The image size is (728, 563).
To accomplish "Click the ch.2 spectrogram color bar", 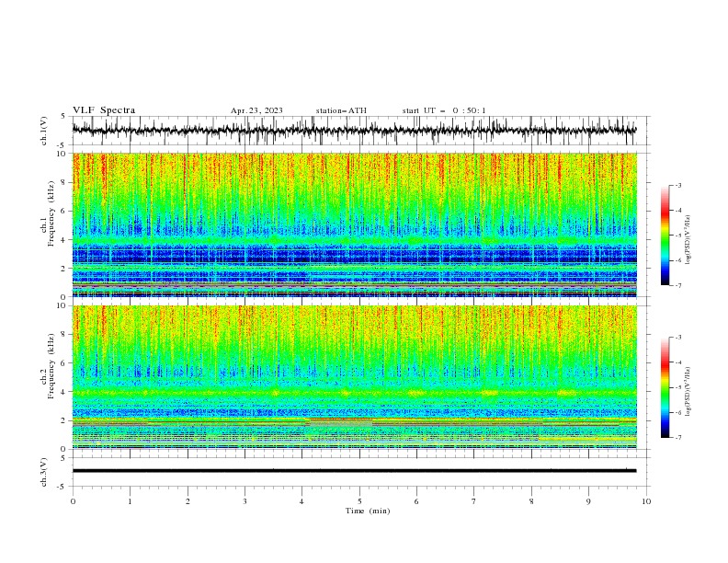I will coord(665,387).
